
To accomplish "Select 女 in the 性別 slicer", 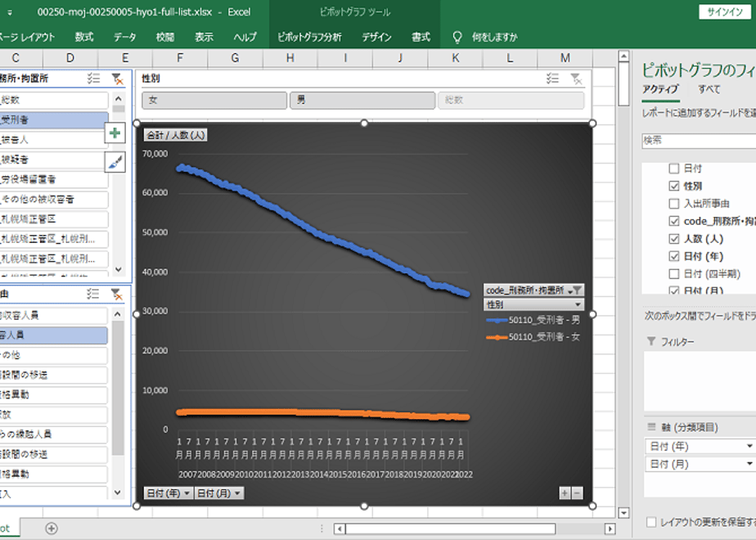I will (214, 101).
